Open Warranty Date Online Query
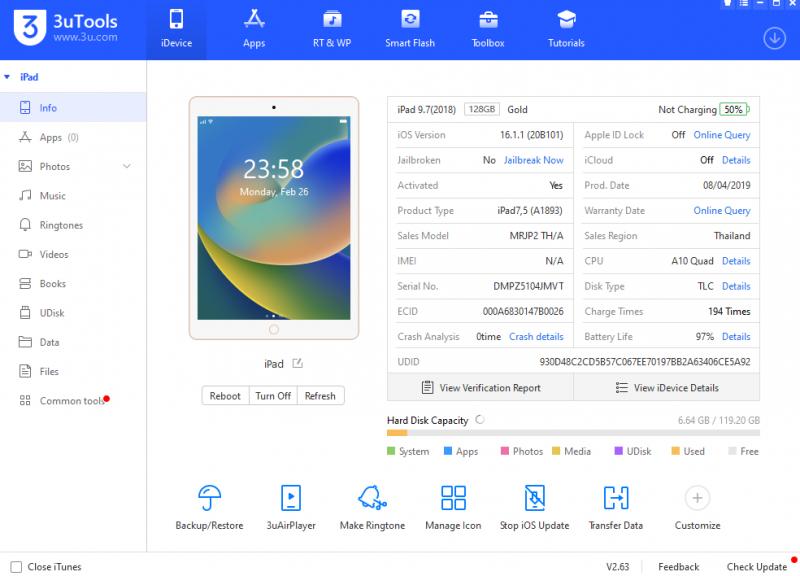Viewport: 800px width, 576px height. coord(721,211)
